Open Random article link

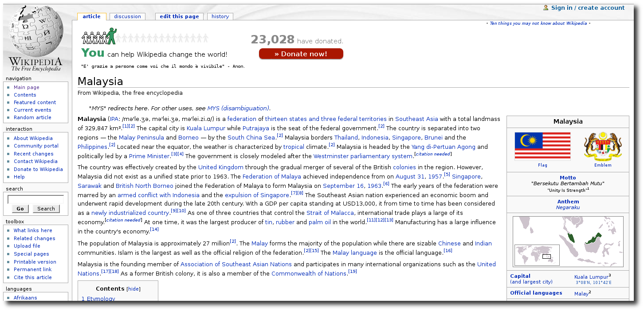[x=32, y=117]
